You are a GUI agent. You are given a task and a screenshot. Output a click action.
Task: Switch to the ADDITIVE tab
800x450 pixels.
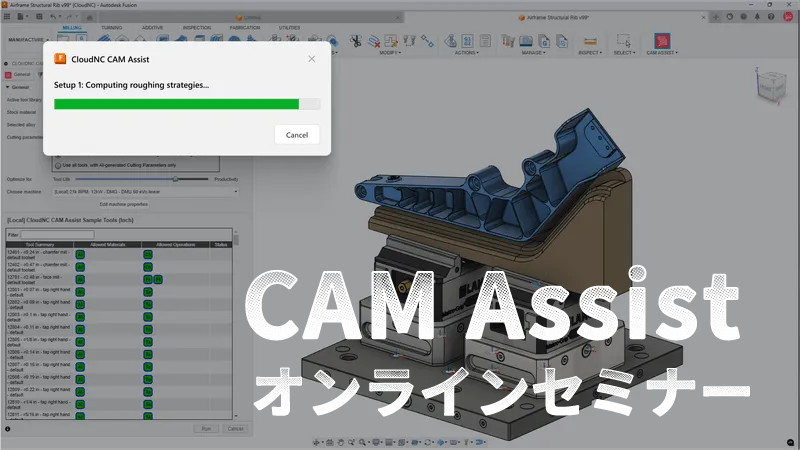click(153, 28)
